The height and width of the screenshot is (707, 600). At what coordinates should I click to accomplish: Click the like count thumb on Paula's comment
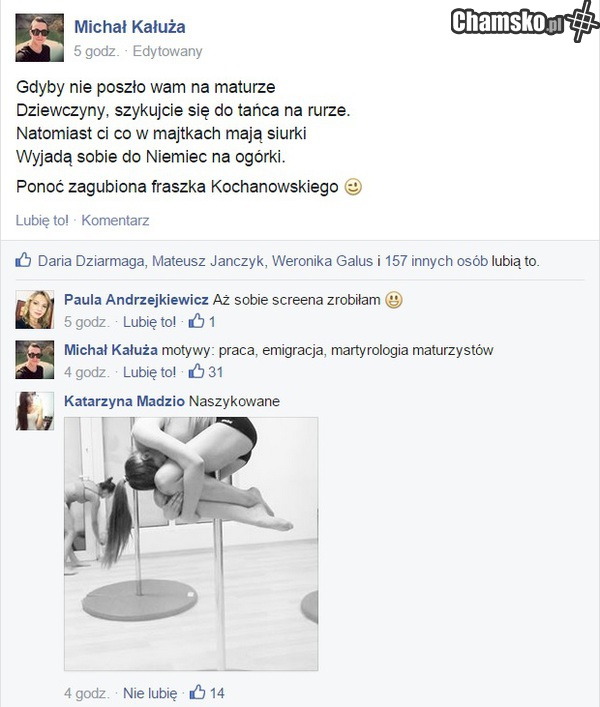tap(197, 321)
